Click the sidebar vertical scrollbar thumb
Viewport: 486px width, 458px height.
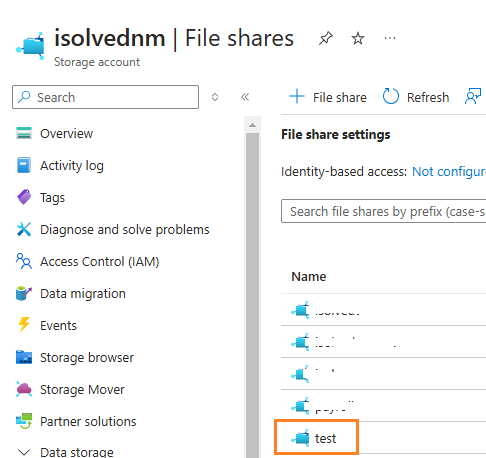click(252, 295)
